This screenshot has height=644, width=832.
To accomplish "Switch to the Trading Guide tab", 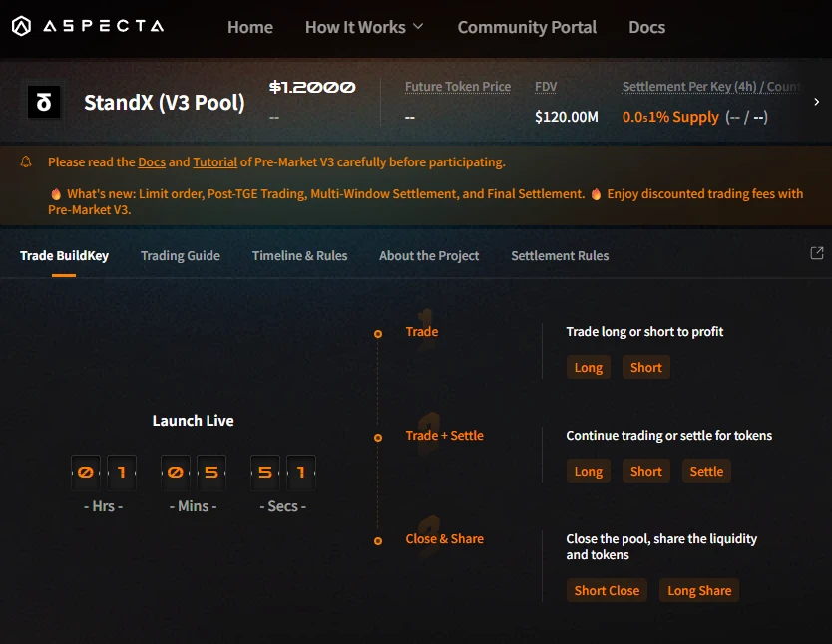I will [x=181, y=256].
